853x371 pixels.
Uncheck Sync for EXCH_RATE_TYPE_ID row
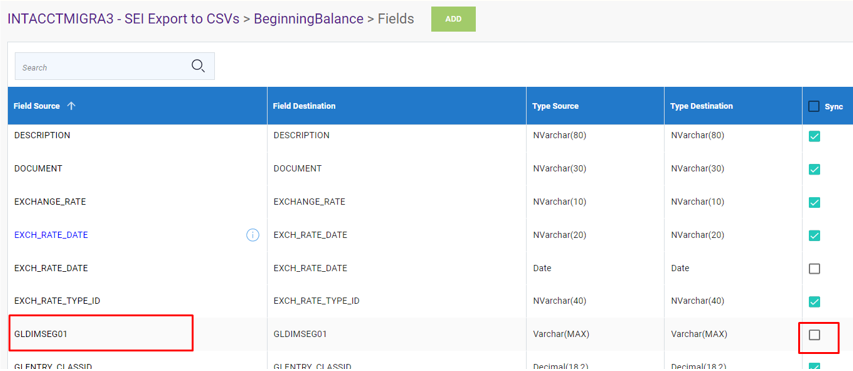[x=814, y=301]
